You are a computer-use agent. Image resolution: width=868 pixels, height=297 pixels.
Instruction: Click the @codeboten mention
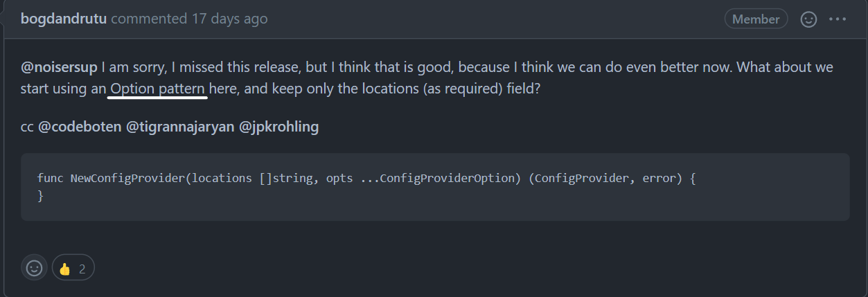[x=80, y=127]
